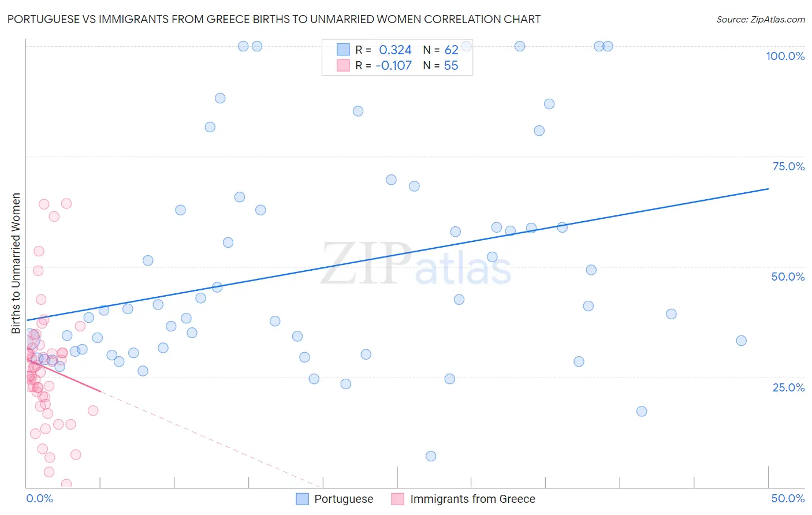Click the 100.0% y-axis tick label

pos(785,56)
